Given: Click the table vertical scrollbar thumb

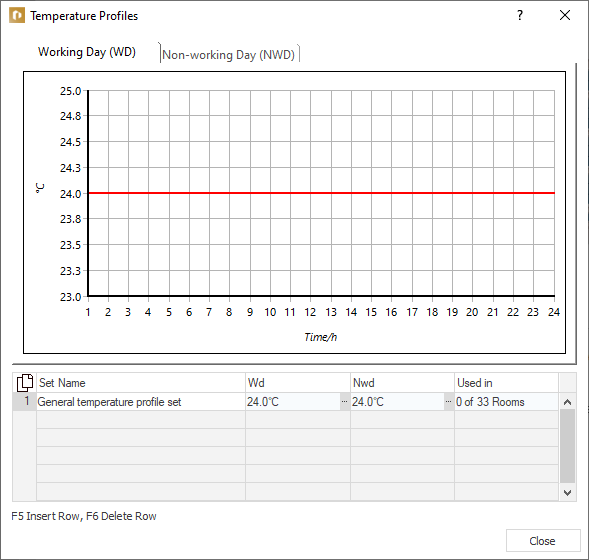Looking at the screenshot, I should (567, 446).
